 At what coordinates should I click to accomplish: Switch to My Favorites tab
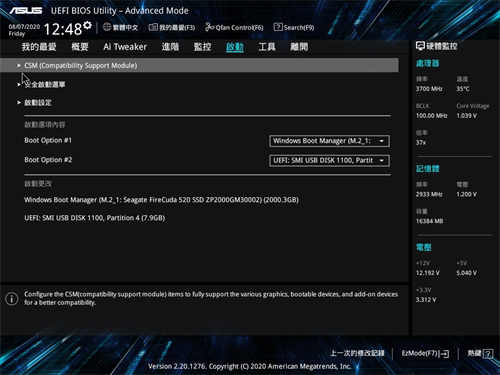(x=39, y=47)
